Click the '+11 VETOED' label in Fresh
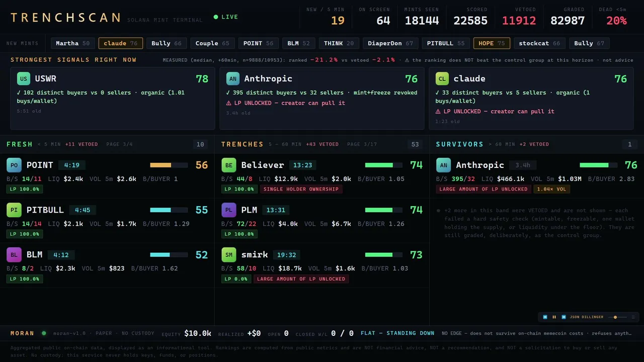644x362 pixels. (82, 144)
